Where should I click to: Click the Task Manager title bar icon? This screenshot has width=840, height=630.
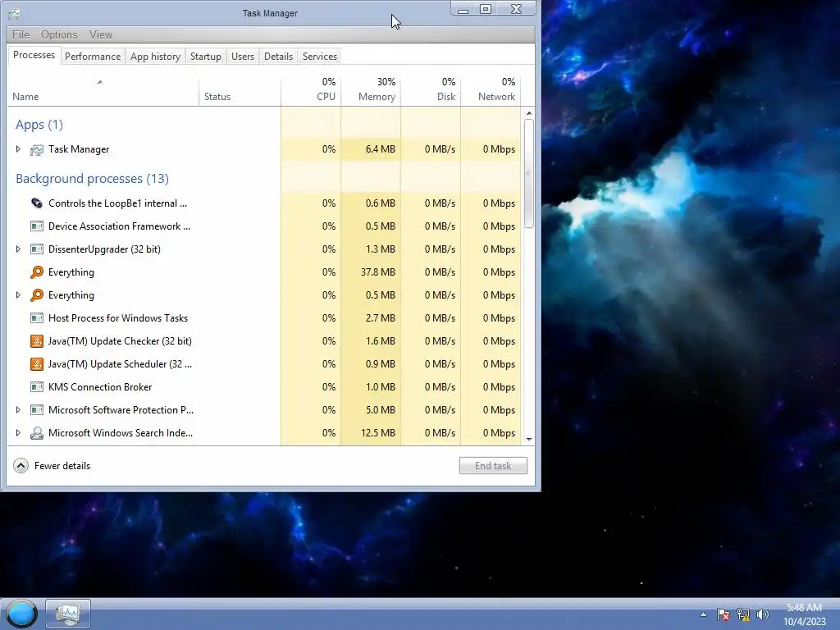point(15,13)
